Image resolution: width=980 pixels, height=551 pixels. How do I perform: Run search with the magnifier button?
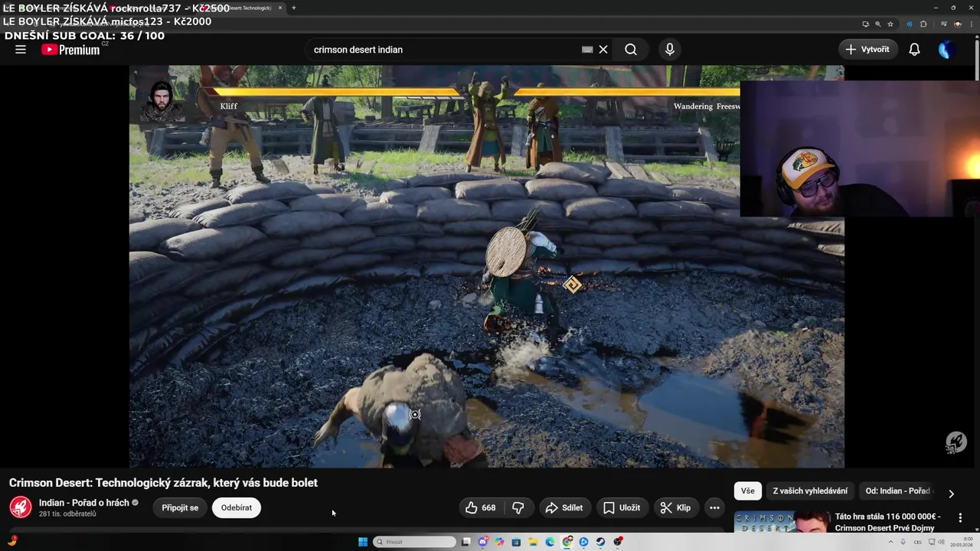point(631,49)
